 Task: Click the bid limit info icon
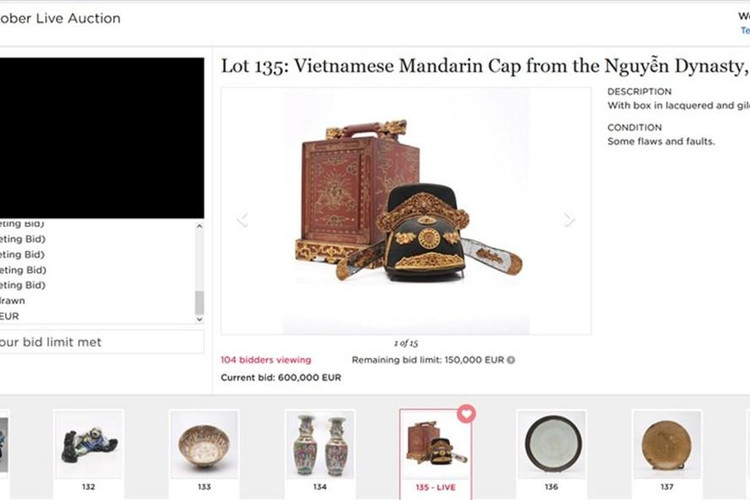511,360
